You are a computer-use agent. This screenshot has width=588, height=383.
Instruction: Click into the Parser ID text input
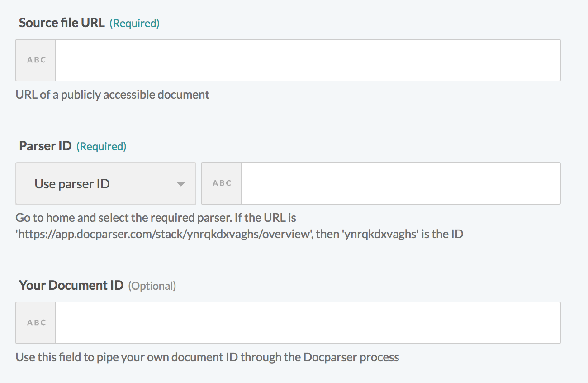pos(400,183)
